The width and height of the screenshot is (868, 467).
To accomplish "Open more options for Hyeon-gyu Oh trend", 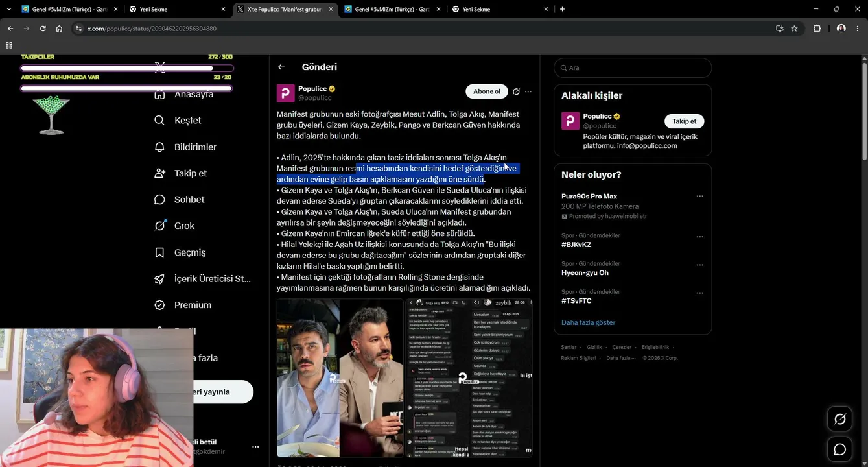I will [699, 265].
